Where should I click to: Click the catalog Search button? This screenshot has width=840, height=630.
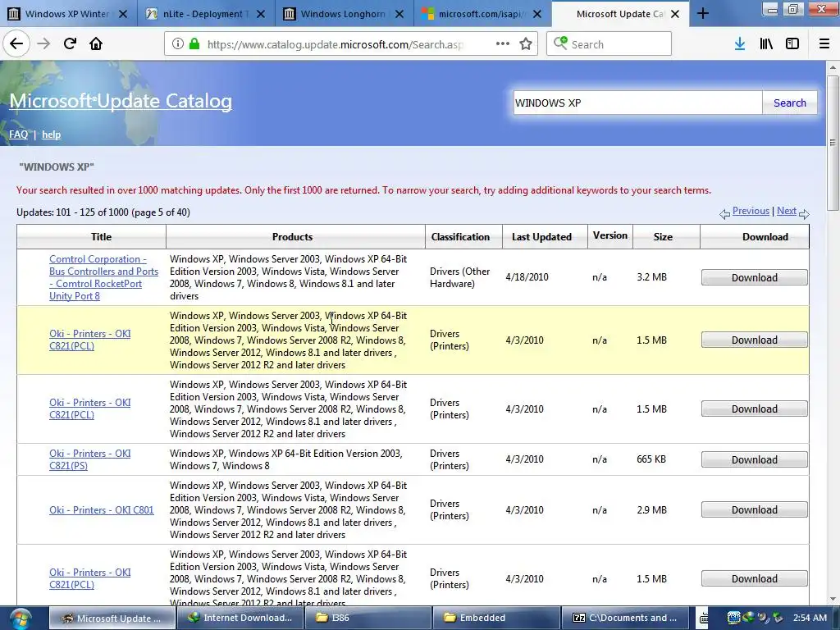coord(790,103)
